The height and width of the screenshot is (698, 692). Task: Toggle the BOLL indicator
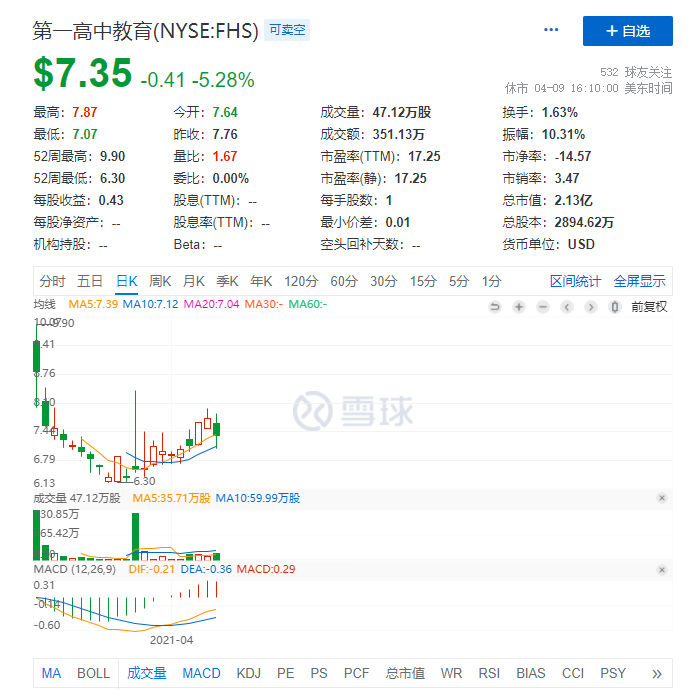click(93, 673)
